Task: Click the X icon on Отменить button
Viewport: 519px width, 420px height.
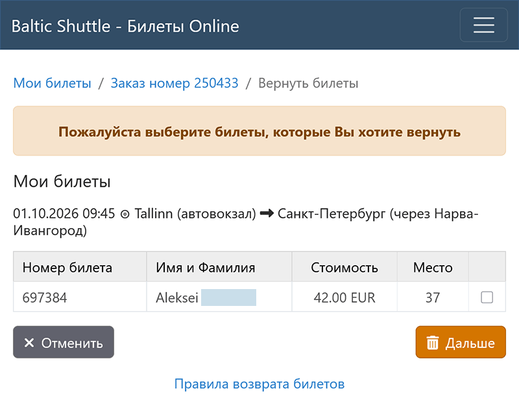Action: point(29,343)
